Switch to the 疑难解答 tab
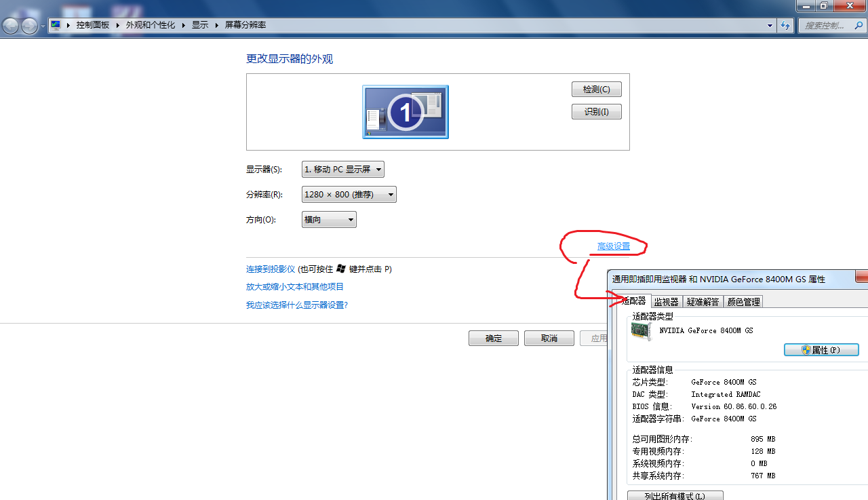Image resolution: width=868 pixels, height=500 pixels. point(703,302)
